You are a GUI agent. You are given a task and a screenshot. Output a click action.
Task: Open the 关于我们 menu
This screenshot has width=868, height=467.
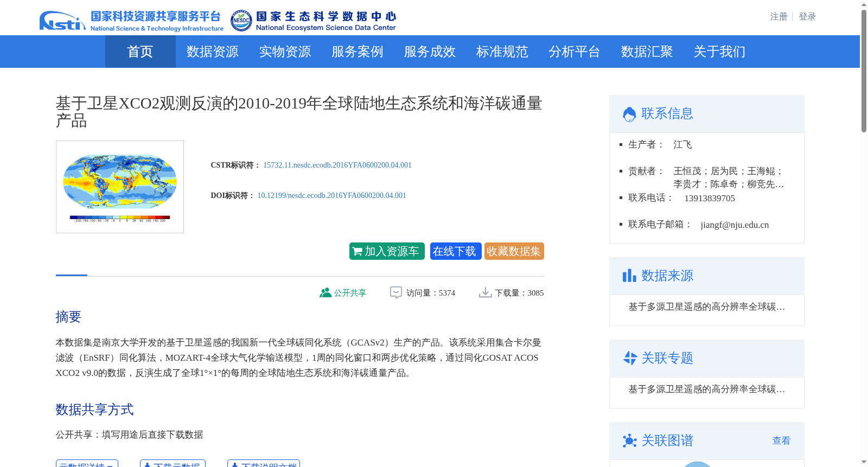click(719, 52)
